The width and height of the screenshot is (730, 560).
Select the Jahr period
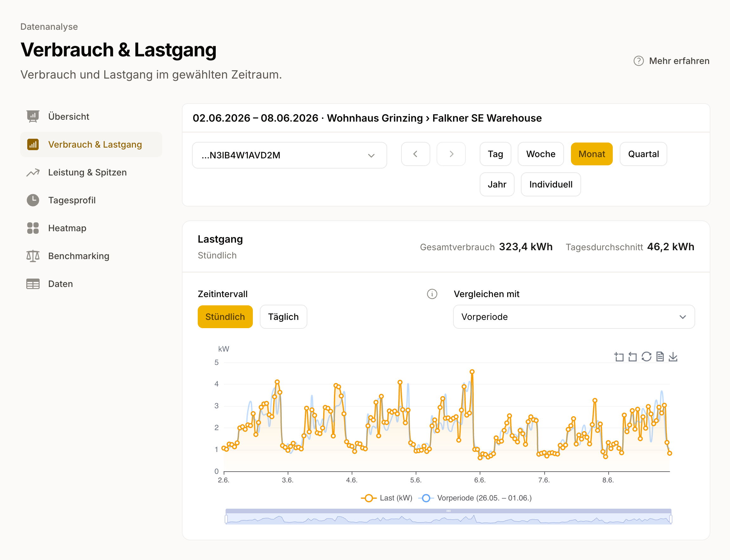497,184
